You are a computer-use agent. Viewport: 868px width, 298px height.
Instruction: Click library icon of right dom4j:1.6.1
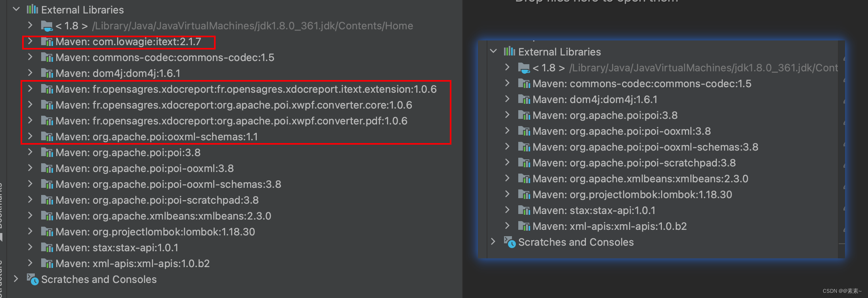click(524, 99)
